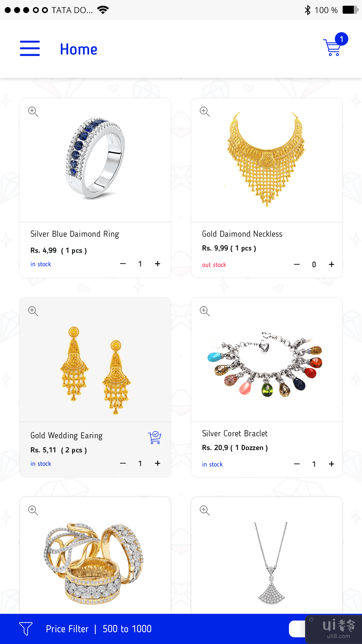Decrease Silver Blue Daimond Ring quantity
The width and height of the screenshot is (362, 644).
[x=123, y=264]
